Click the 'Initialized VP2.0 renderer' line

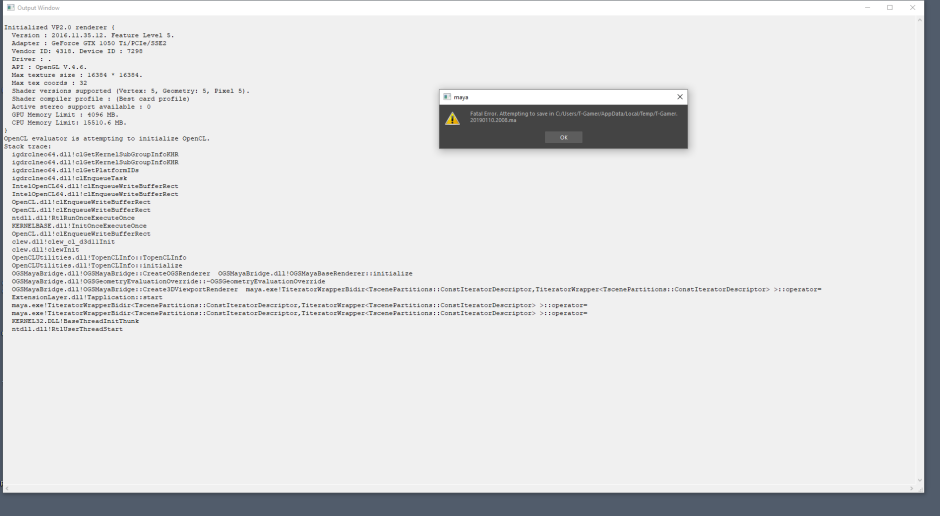[x=58, y=27]
